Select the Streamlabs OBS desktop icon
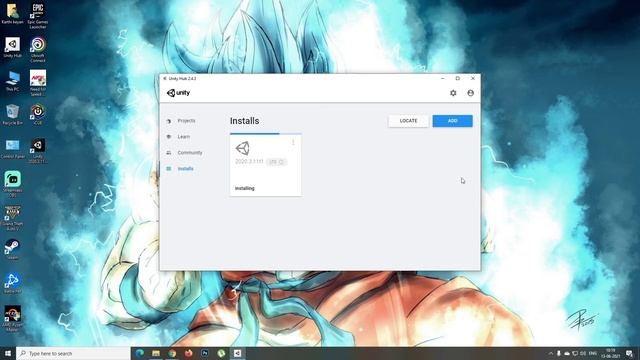Screen dimensions: 640x360 tap(12, 184)
